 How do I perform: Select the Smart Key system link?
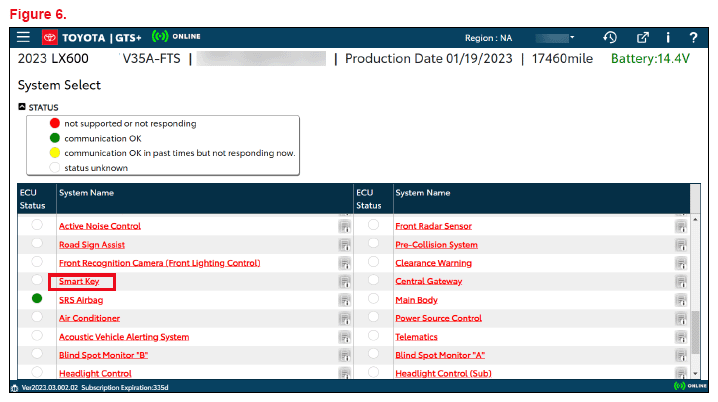pyautogui.click(x=79, y=281)
